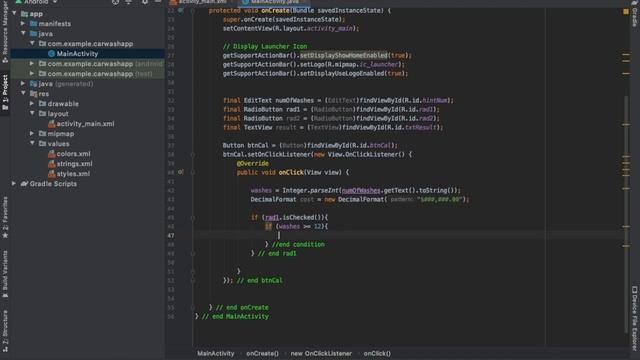
Task: Open the Gradle tool window on right edge
Action: tap(635, 15)
